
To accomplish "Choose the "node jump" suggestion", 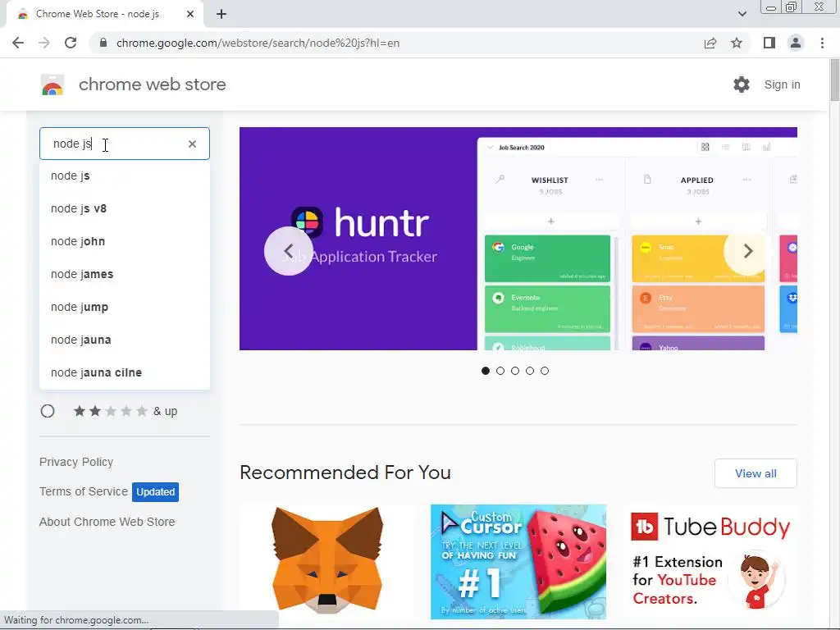I will (x=125, y=307).
